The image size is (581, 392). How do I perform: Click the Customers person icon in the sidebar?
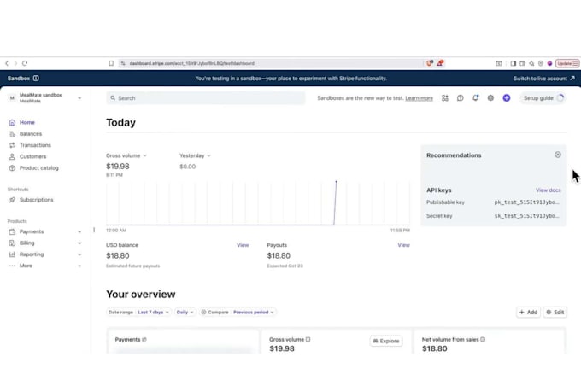tap(12, 157)
